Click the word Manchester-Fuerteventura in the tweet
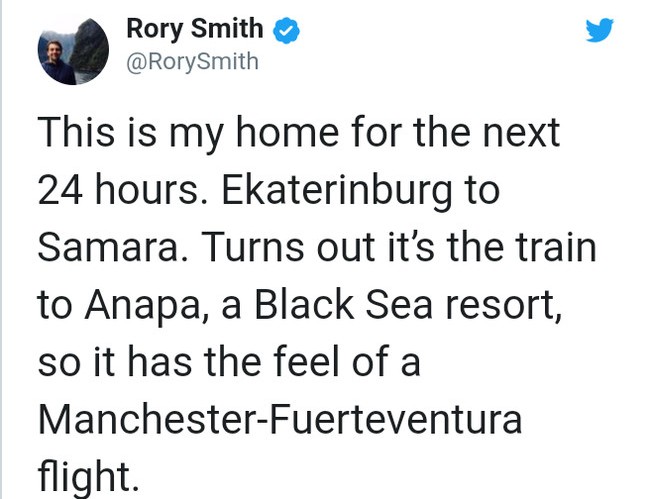Screen dimensions: 650x499 (x=279, y=419)
